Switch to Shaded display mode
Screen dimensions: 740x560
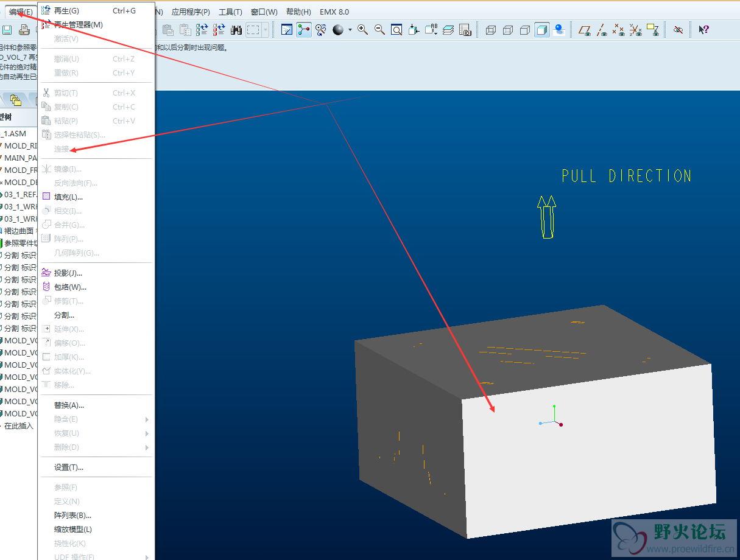pos(542,30)
